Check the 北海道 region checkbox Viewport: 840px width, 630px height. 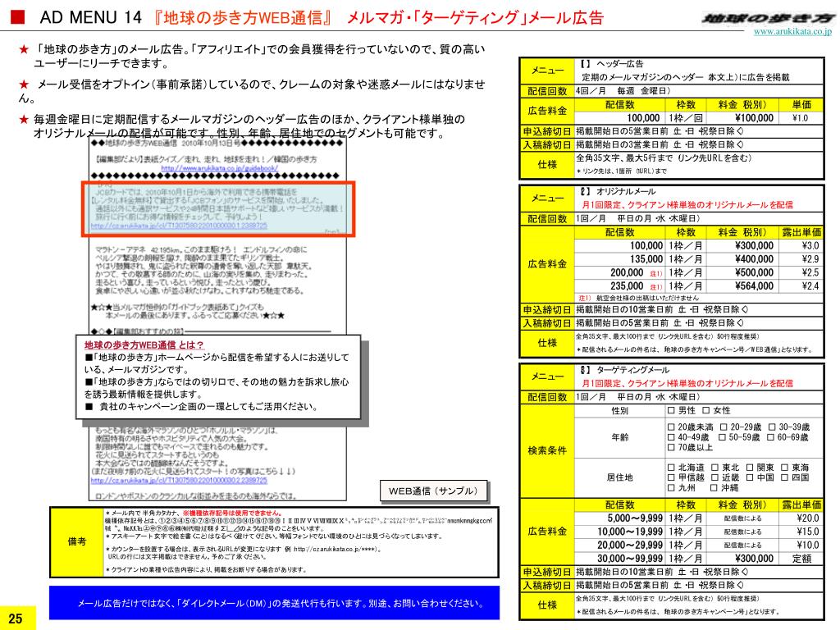671,467
